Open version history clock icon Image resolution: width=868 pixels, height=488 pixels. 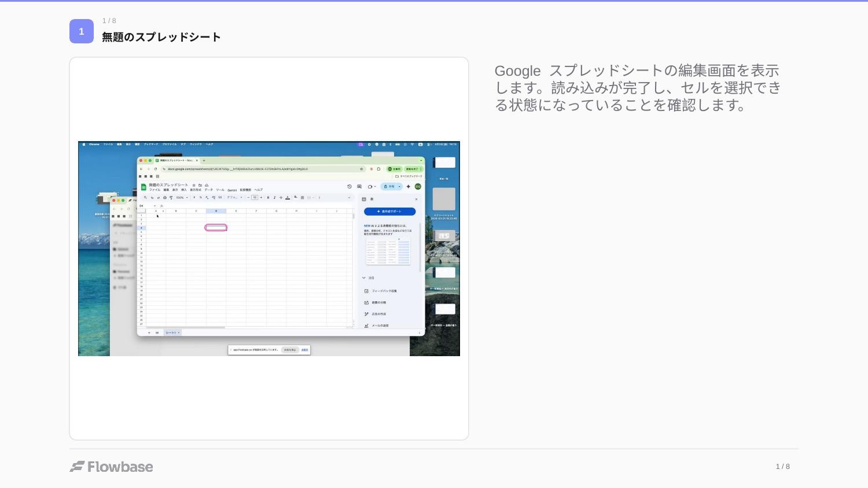(x=350, y=187)
